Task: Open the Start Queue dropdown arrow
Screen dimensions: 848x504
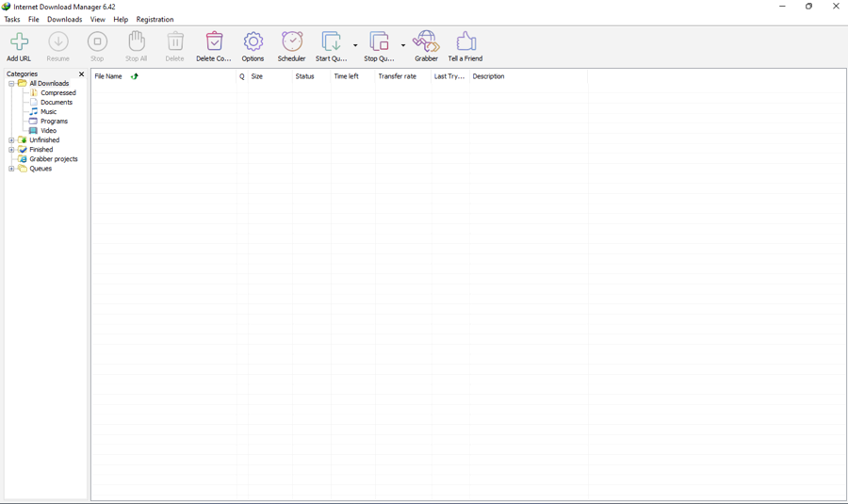Action: (355, 45)
